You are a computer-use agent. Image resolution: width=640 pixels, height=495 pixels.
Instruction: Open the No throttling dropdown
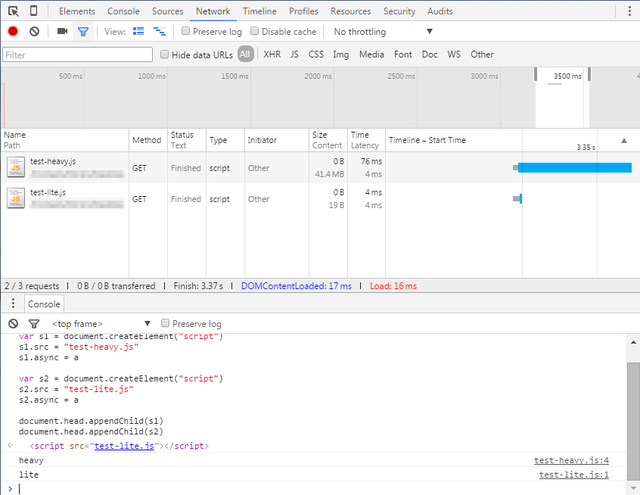(x=382, y=31)
